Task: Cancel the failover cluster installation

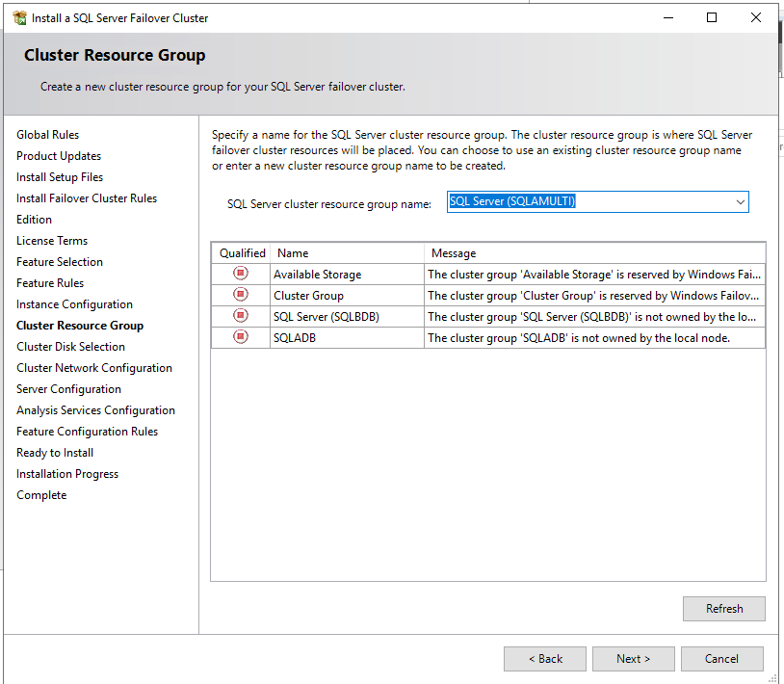Action: click(x=722, y=659)
